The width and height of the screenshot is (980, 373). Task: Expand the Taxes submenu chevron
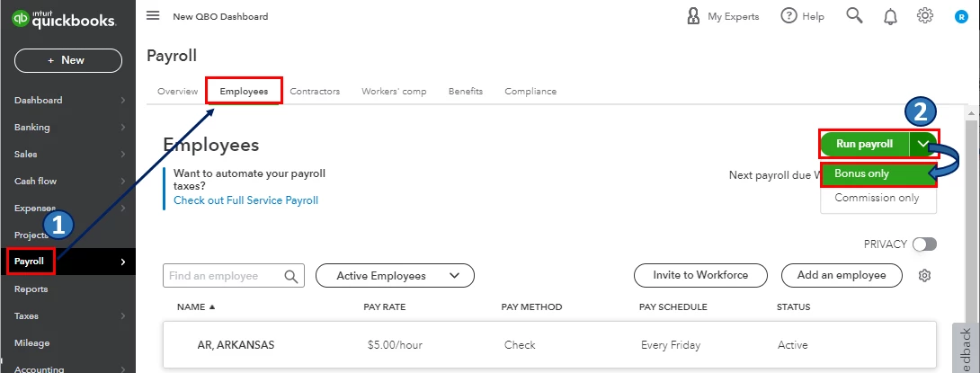coord(123,316)
